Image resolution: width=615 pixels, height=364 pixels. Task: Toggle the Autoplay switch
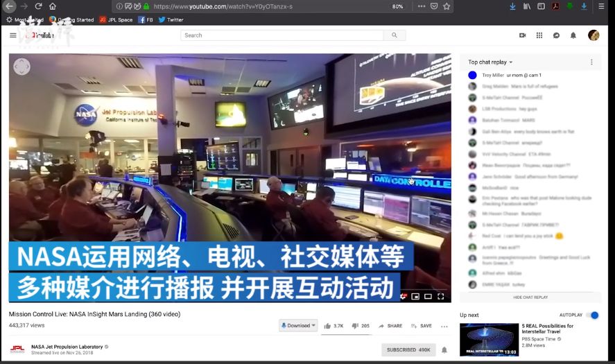[x=593, y=315]
